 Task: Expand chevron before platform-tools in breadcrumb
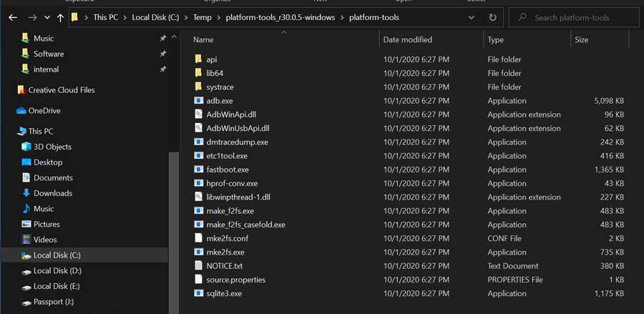(x=342, y=18)
